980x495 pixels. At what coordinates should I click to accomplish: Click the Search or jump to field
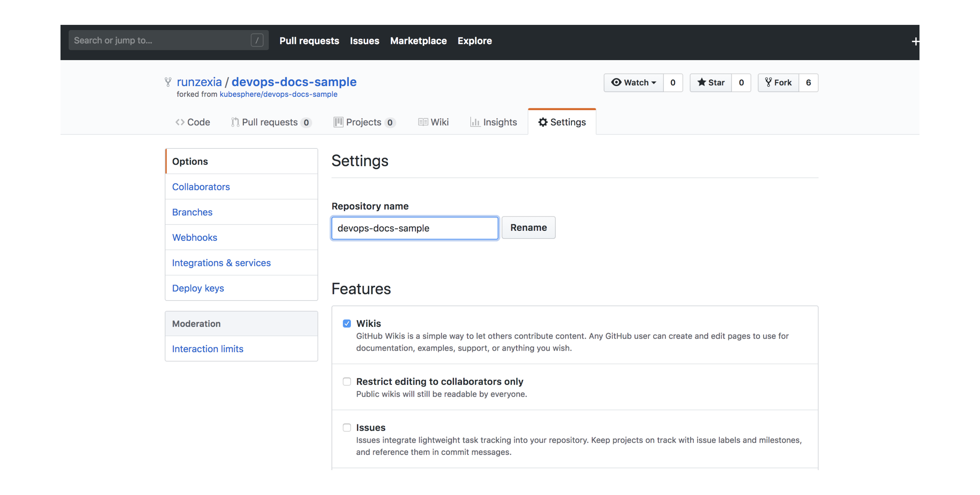(169, 40)
